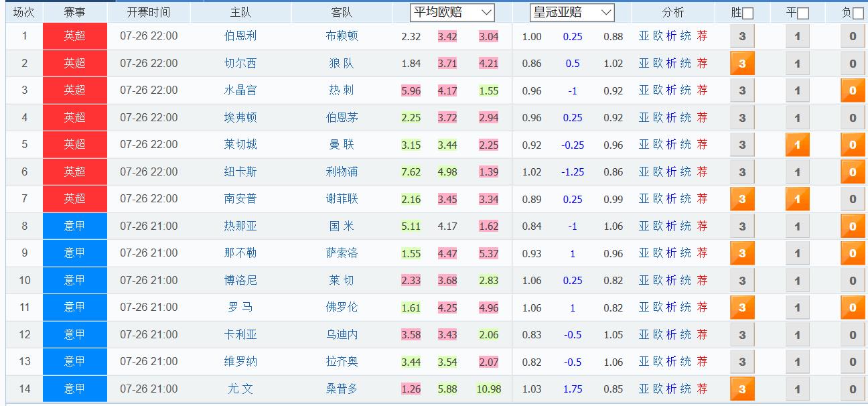Image resolution: width=868 pixels, height=406 pixels.
Task: Click 英超 league tag in row 1
Action: click(x=75, y=36)
